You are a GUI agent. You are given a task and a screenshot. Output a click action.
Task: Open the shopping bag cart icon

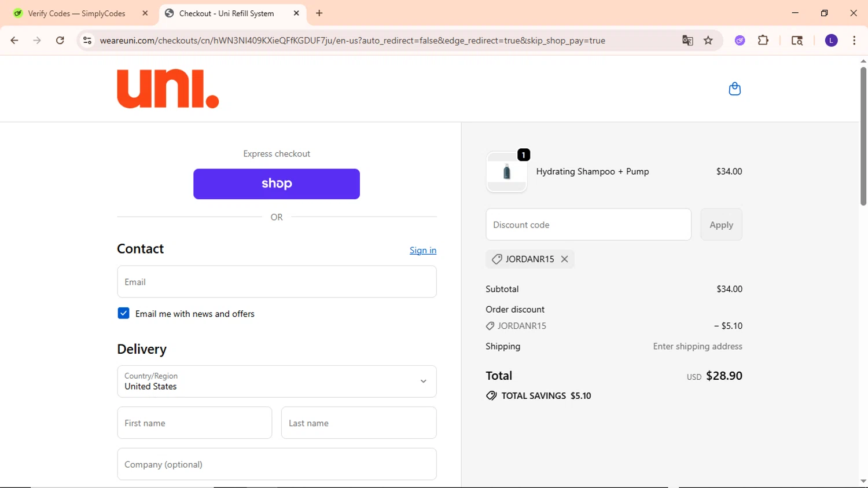(734, 89)
